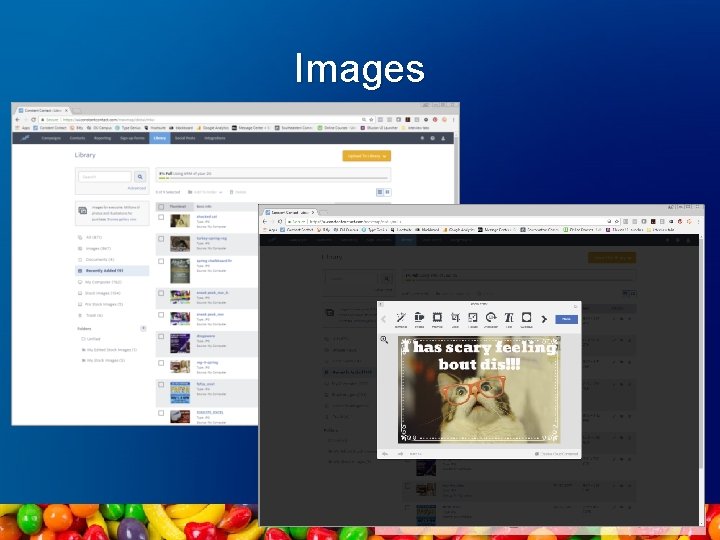This screenshot has width=720, height=540.
Task: Bookmark the page with the star icon in the back window
Action: coord(371,119)
